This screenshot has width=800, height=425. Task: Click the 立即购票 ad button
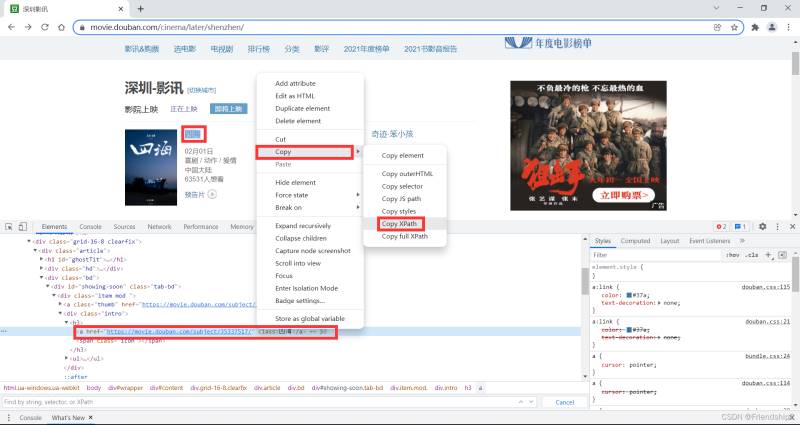(623, 194)
